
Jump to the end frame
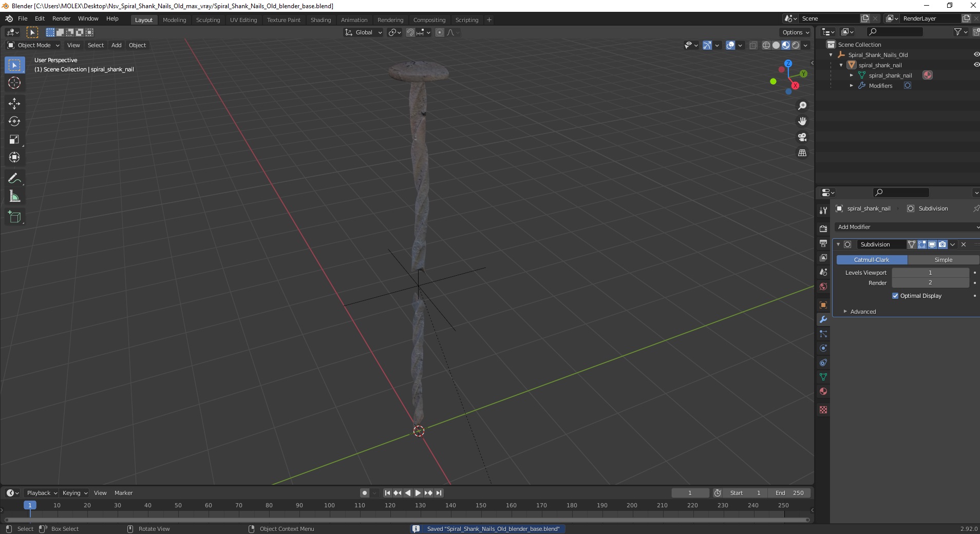[439, 493]
